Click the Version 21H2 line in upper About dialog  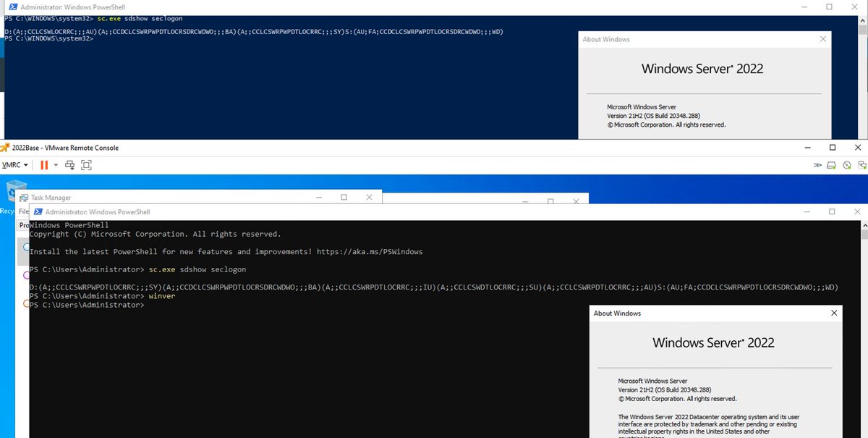(653, 115)
